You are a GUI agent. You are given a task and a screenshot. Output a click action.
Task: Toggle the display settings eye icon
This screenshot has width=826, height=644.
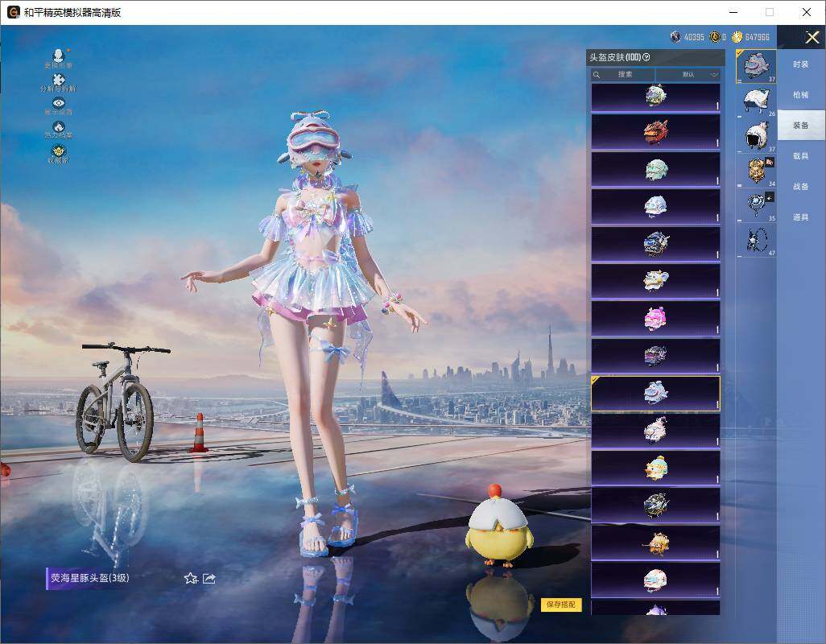tap(59, 103)
